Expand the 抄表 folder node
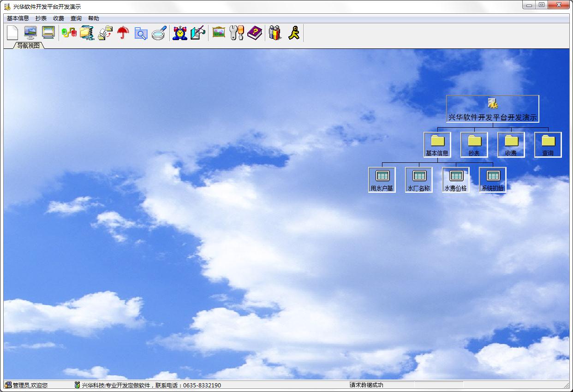Viewport: 573px width, 392px height. 474,145
